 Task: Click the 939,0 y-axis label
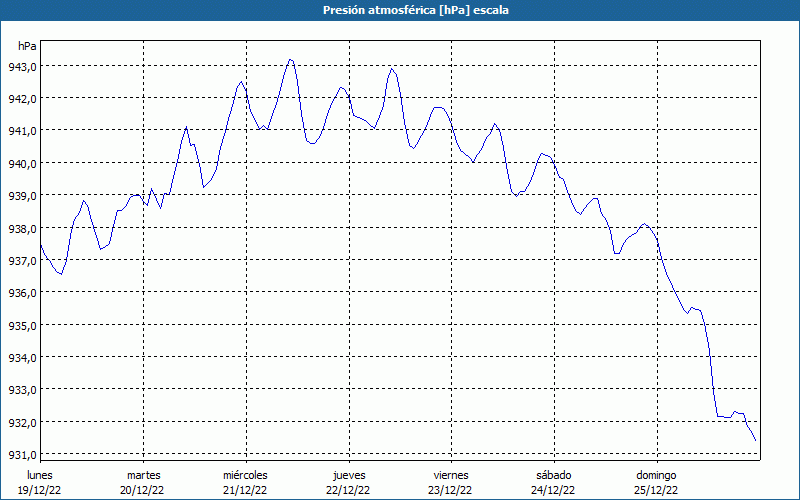click(x=22, y=195)
